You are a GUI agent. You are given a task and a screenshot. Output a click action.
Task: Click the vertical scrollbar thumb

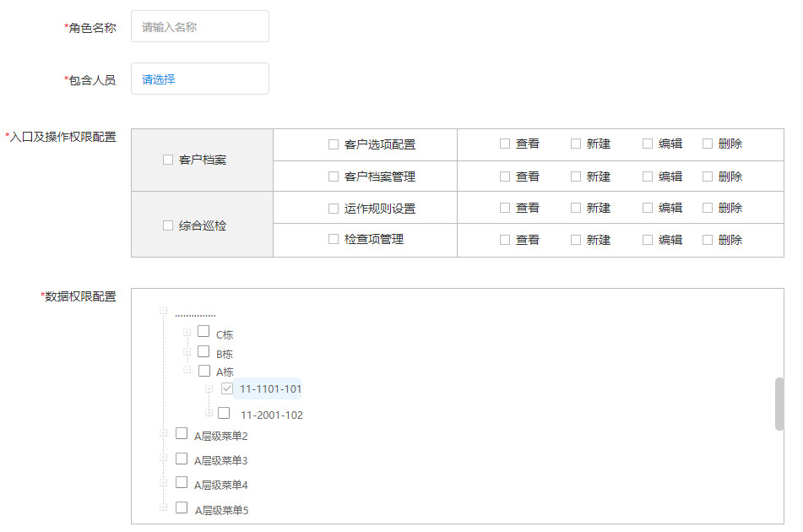click(779, 404)
